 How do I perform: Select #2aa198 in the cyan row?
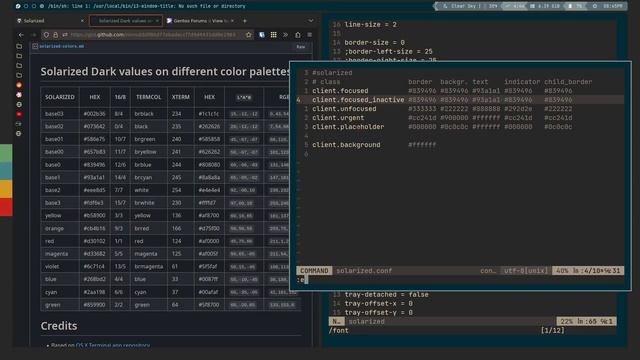point(94,292)
